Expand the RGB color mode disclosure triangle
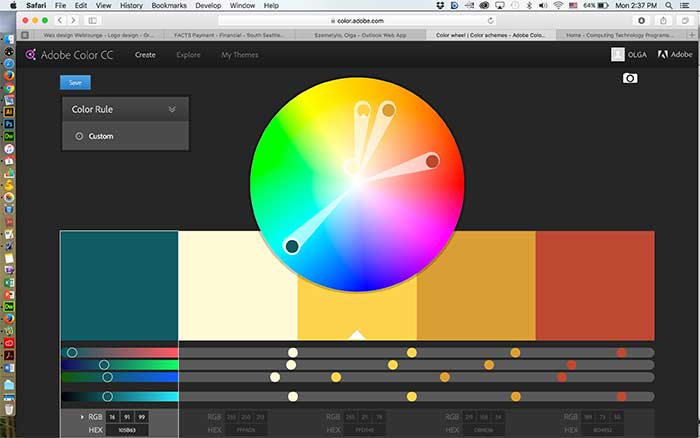Screen dimensions: 700x438 pyautogui.click(x=83, y=416)
